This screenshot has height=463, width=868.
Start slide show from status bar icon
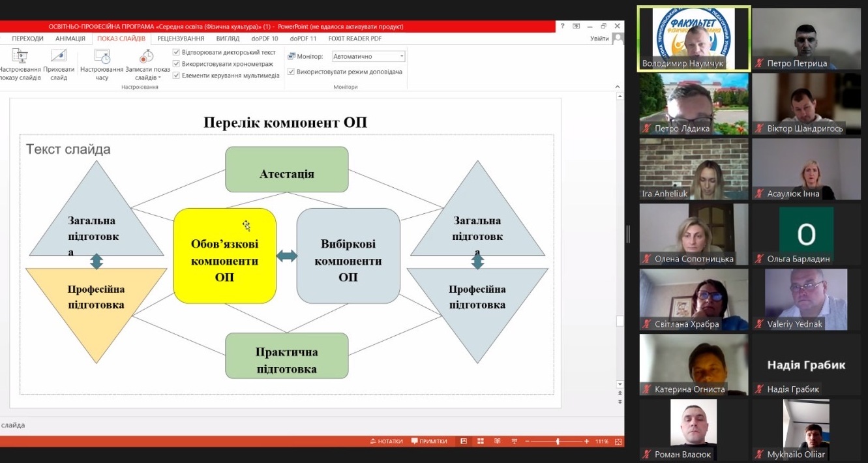coord(513,441)
